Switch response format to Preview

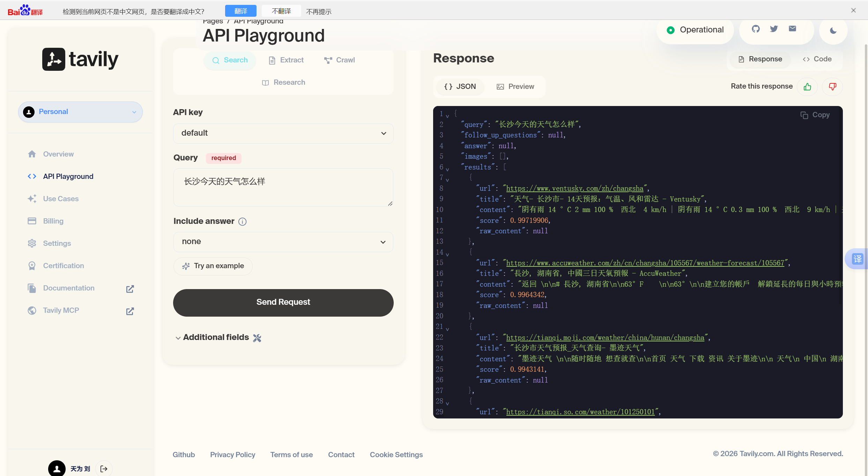pyautogui.click(x=515, y=87)
